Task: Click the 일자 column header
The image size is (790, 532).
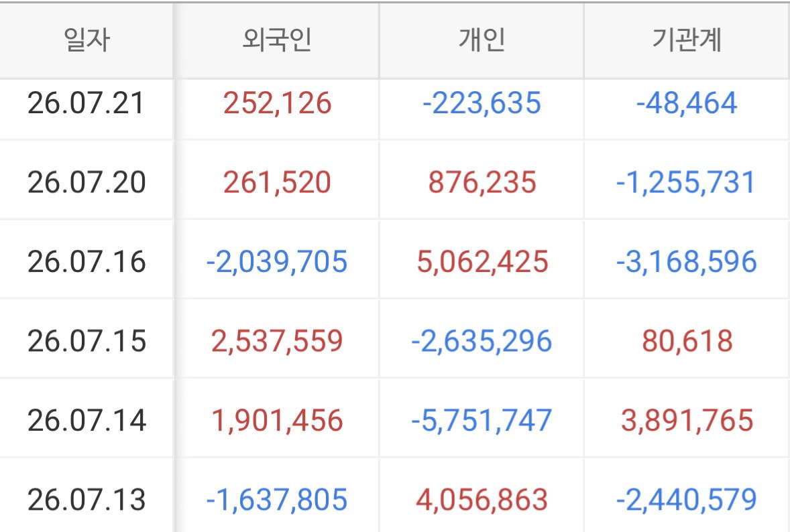Action: pos(86,40)
